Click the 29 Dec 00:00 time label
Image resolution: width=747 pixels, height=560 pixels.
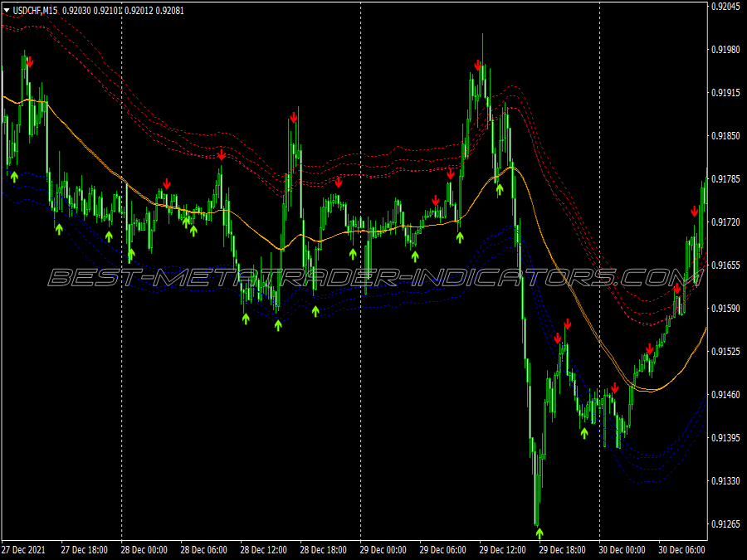(383, 550)
